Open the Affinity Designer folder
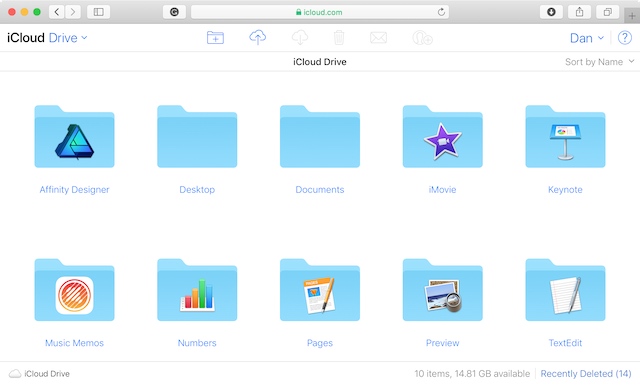 click(74, 137)
